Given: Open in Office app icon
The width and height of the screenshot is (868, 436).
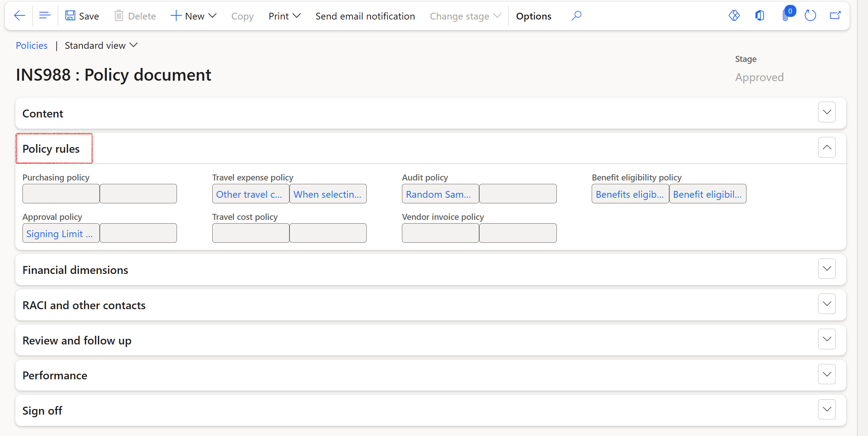Looking at the screenshot, I should click(x=760, y=16).
